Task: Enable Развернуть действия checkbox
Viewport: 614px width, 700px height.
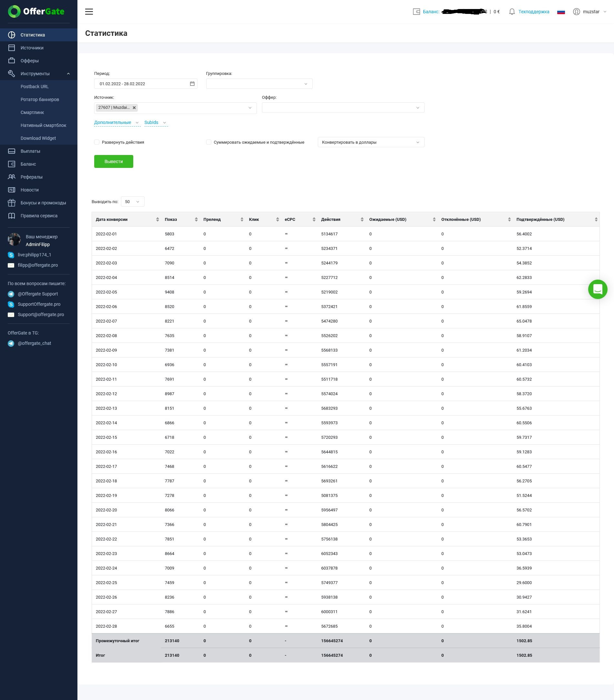Action: pyautogui.click(x=97, y=142)
